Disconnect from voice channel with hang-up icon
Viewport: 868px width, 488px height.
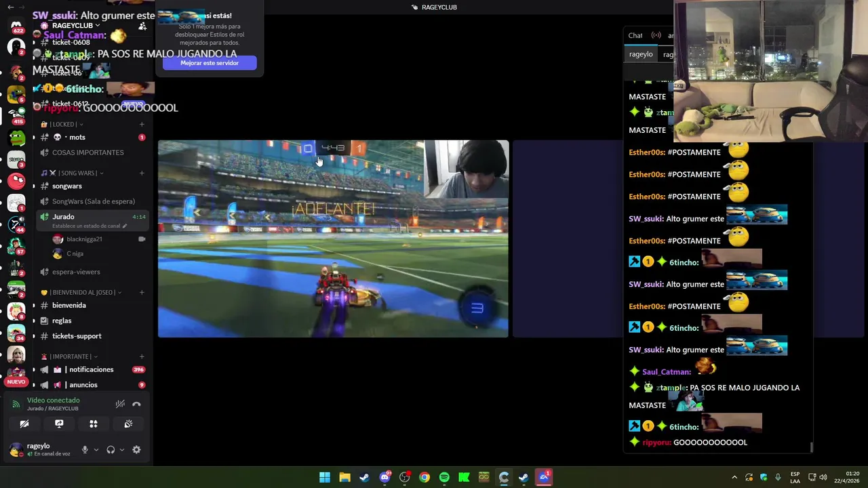point(136,404)
